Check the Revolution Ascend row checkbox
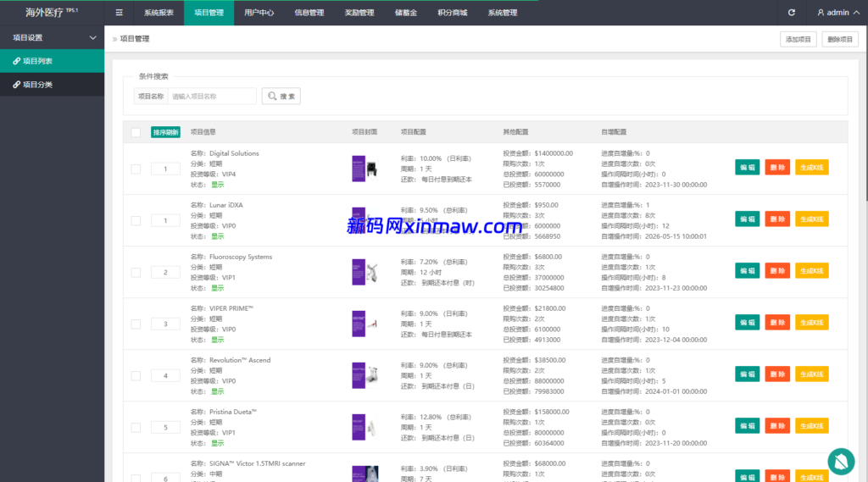868x482 pixels. tap(136, 376)
